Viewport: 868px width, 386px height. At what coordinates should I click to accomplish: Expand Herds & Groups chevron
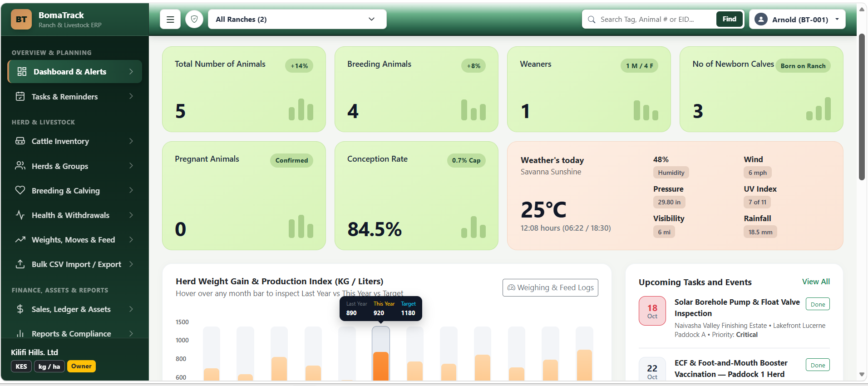131,166
